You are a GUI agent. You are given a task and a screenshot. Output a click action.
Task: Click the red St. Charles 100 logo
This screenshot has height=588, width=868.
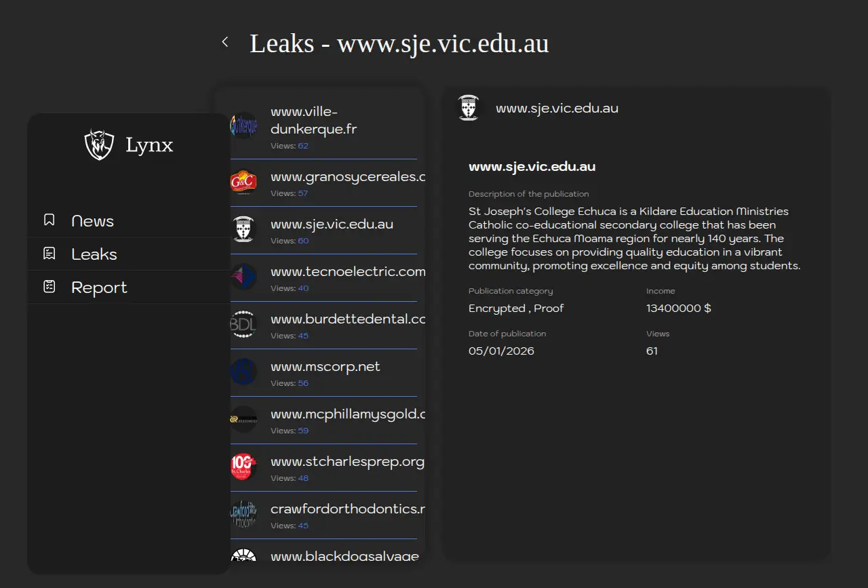pos(243,467)
